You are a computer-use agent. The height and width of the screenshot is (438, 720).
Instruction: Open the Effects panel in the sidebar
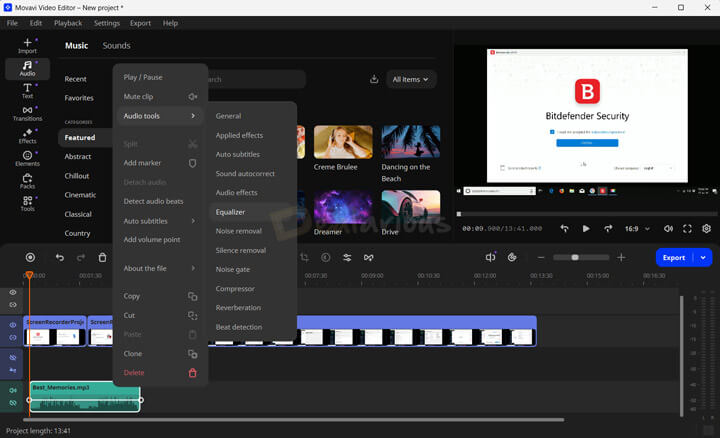[x=27, y=136]
